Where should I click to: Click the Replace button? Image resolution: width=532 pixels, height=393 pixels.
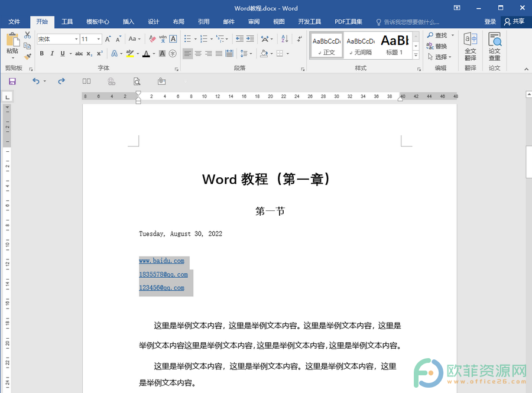(437, 46)
